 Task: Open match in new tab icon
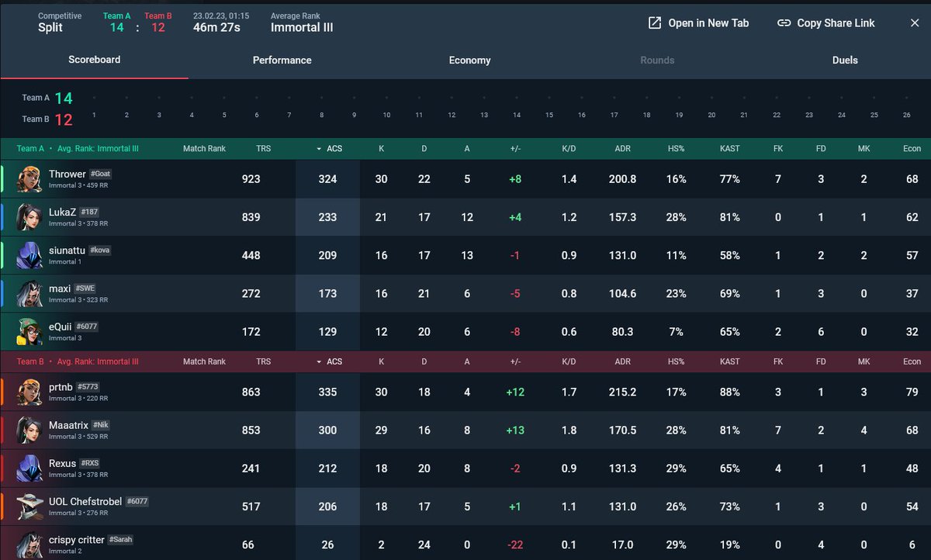coord(655,23)
